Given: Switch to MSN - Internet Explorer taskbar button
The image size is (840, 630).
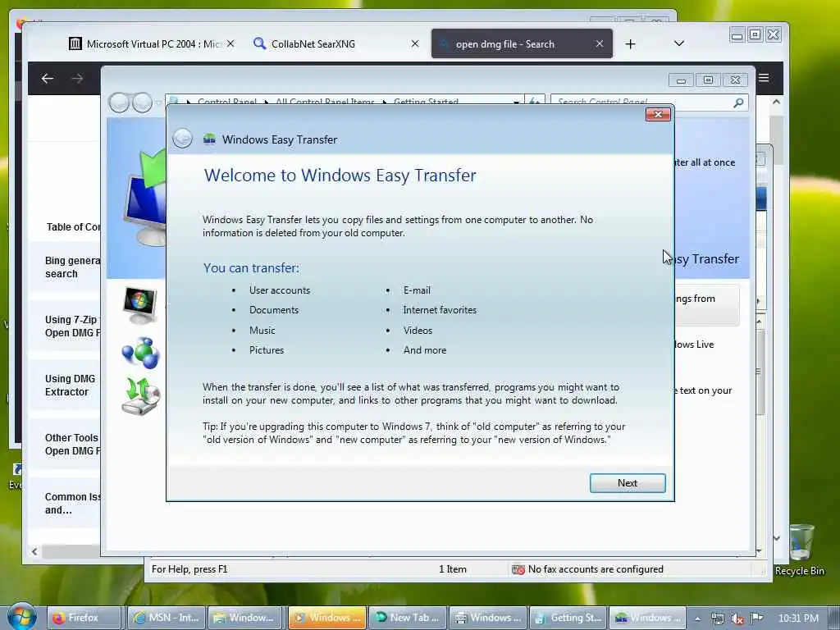Looking at the screenshot, I should [x=166, y=618].
